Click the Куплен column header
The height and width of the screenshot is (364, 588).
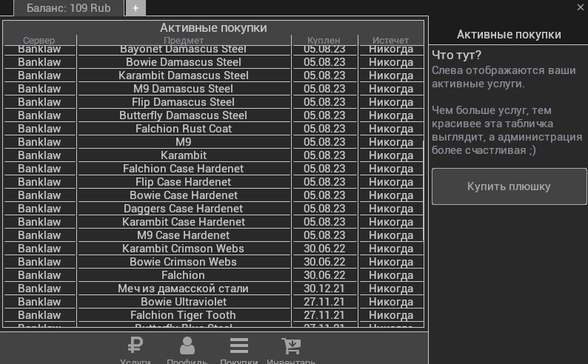point(324,40)
